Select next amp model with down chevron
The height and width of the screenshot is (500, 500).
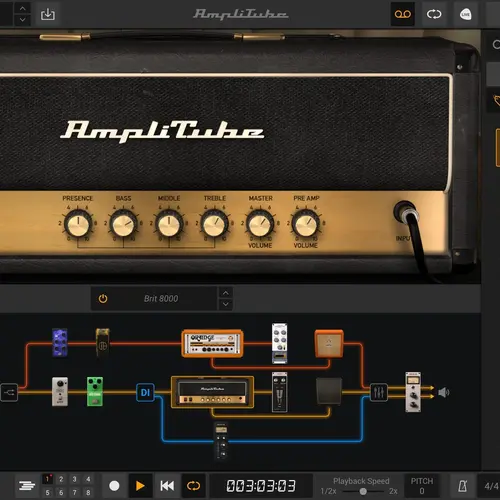pos(226,304)
